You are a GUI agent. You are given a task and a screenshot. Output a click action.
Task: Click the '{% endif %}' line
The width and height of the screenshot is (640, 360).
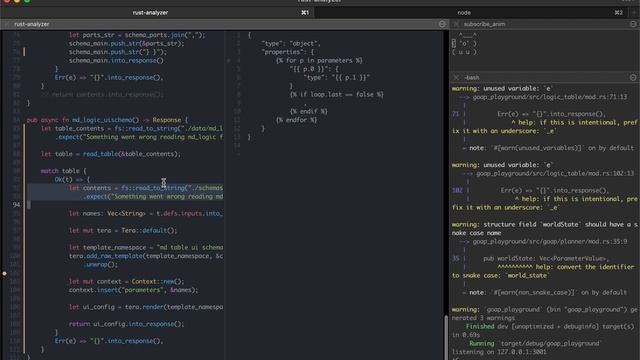[x=309, y=111]
